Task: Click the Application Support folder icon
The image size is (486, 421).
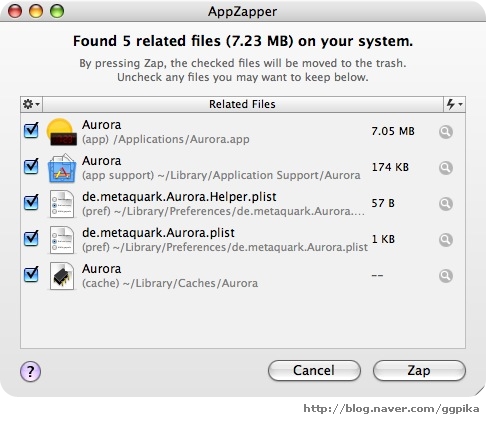Action: (62, 168)
